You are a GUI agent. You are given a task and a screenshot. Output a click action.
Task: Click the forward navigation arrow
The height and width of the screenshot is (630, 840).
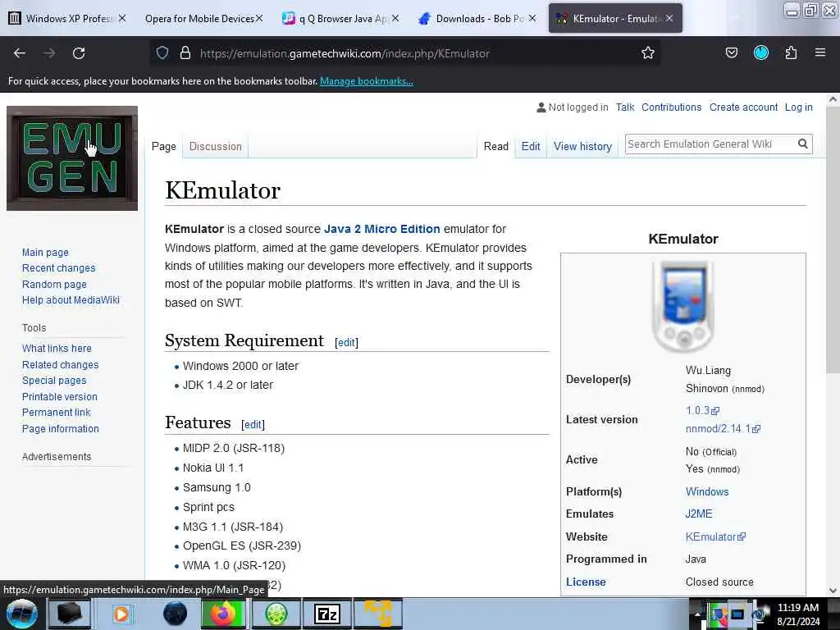tap(49, 53)
